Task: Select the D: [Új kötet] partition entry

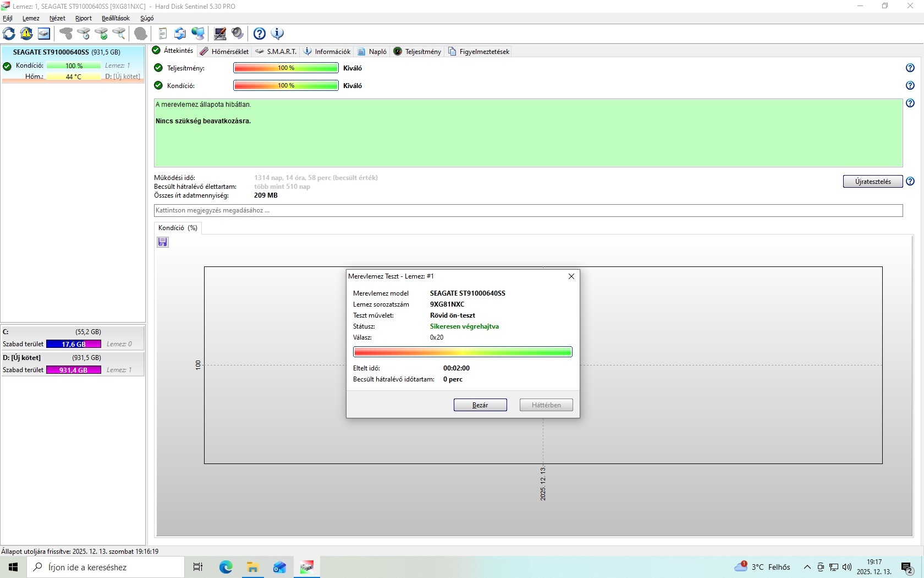Action: pyautogui.click(x=73, y=364)
